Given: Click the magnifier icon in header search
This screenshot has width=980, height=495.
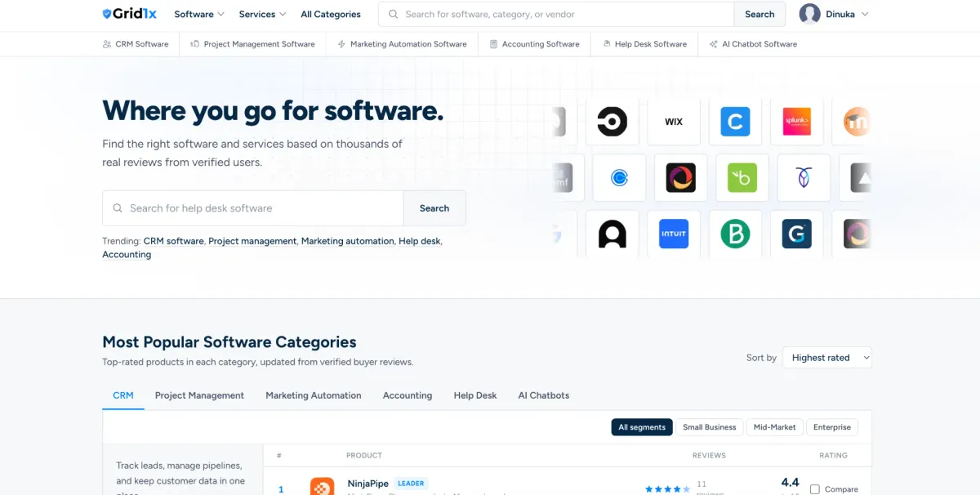Looking at the screenshot, I should 394,14.
